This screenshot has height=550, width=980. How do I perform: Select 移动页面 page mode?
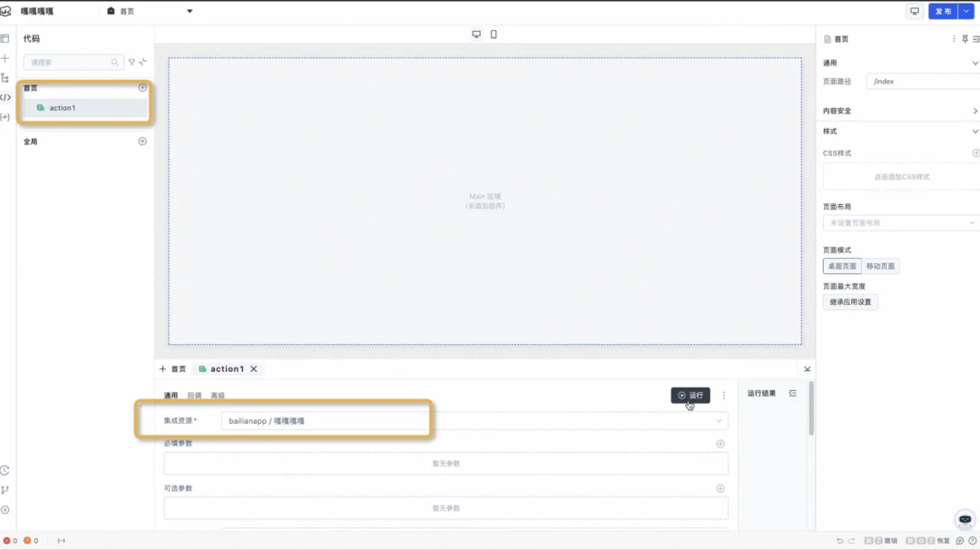point(880,267)
